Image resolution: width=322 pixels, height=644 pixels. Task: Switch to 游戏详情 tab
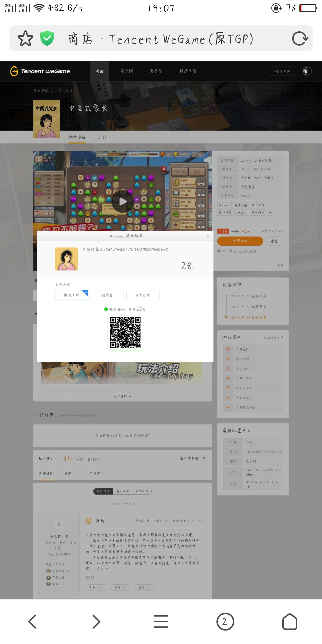[x=77, y=137]
